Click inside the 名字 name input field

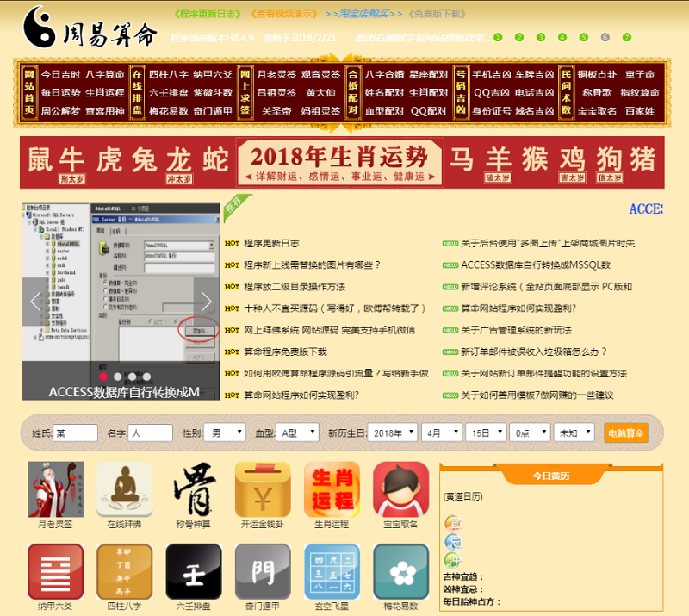pos(152,432)
